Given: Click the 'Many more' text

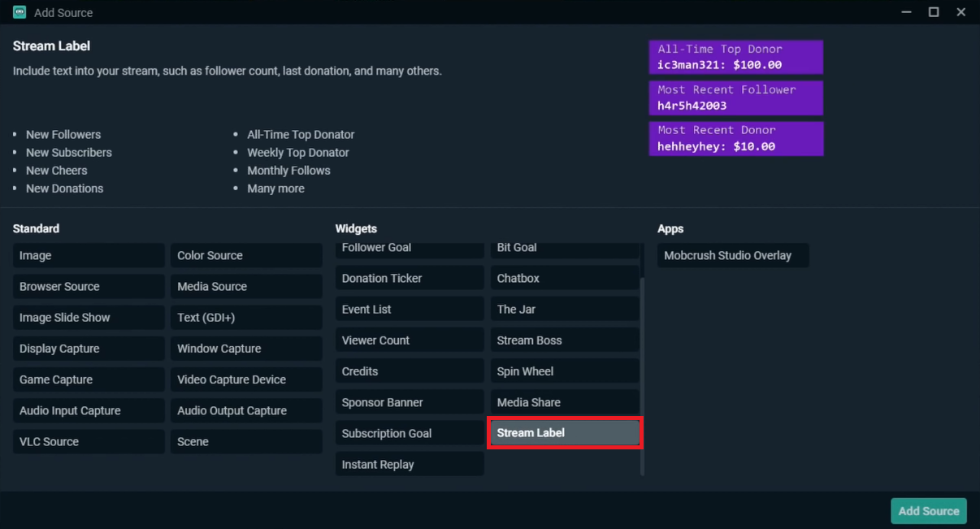Looking at the screenshot, I should pyautogui.click(x=275, y=188).
